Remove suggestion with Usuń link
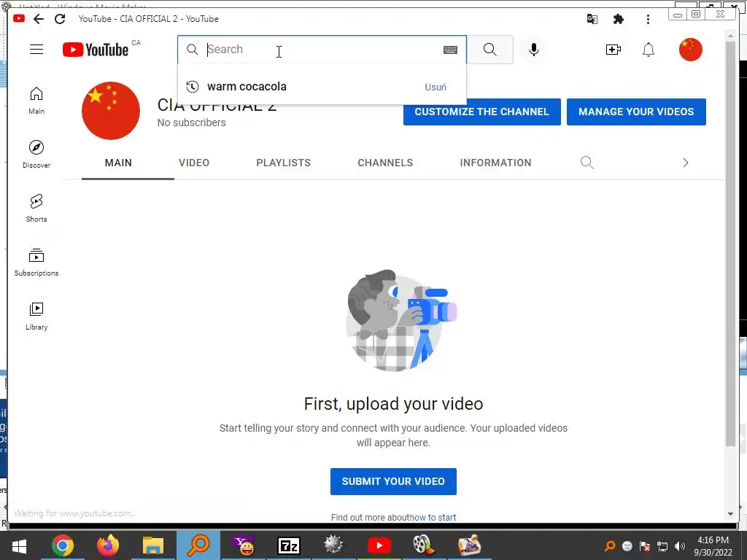 [436, 87]
